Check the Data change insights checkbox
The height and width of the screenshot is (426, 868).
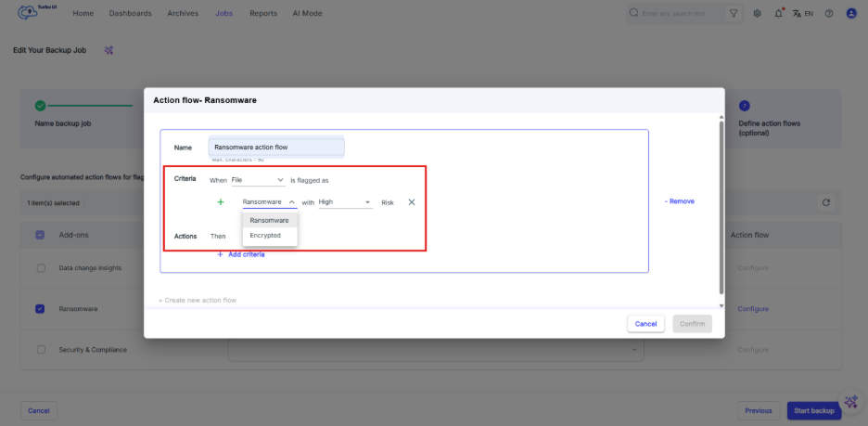coord(41,268)
